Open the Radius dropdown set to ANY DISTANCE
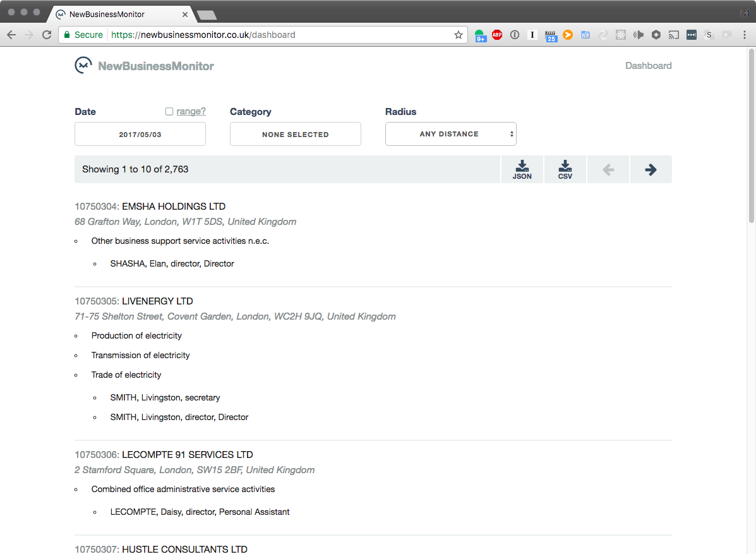 click(x=450, y=134)
